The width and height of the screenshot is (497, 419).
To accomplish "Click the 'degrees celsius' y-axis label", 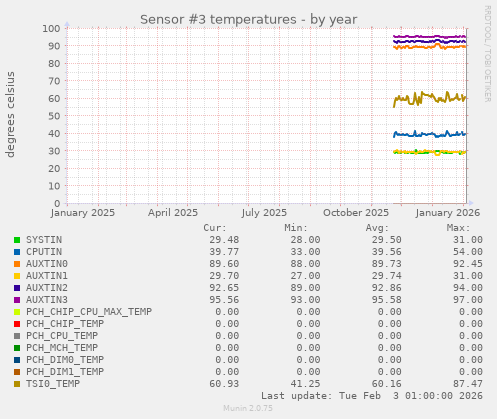I will pyautogui.click(x=10, y=114).
